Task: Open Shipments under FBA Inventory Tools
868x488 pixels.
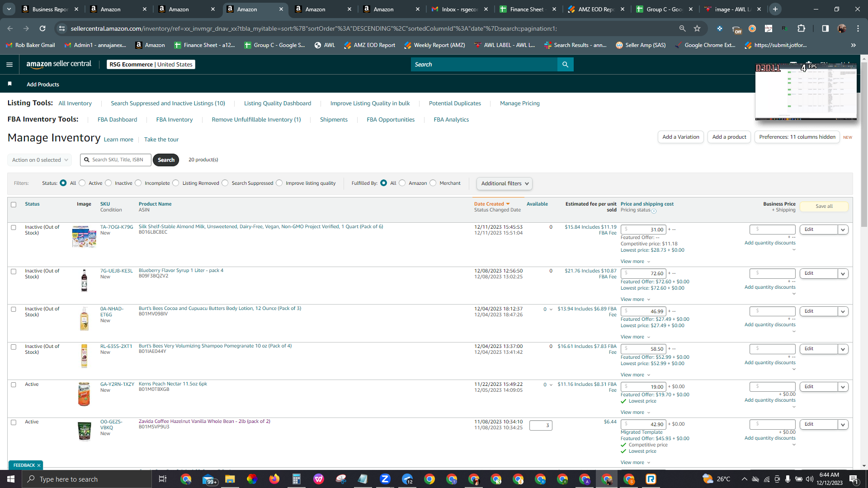Action: pos(334,120)
